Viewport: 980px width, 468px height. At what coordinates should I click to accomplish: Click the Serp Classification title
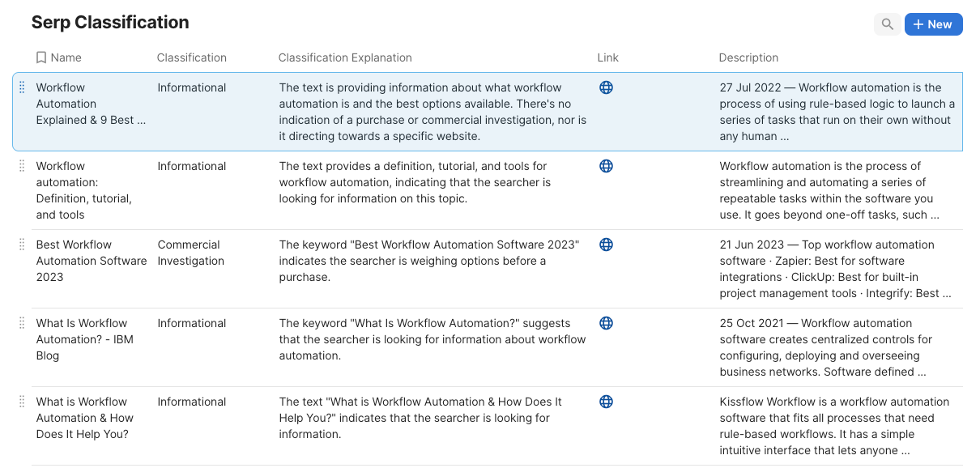110,23
